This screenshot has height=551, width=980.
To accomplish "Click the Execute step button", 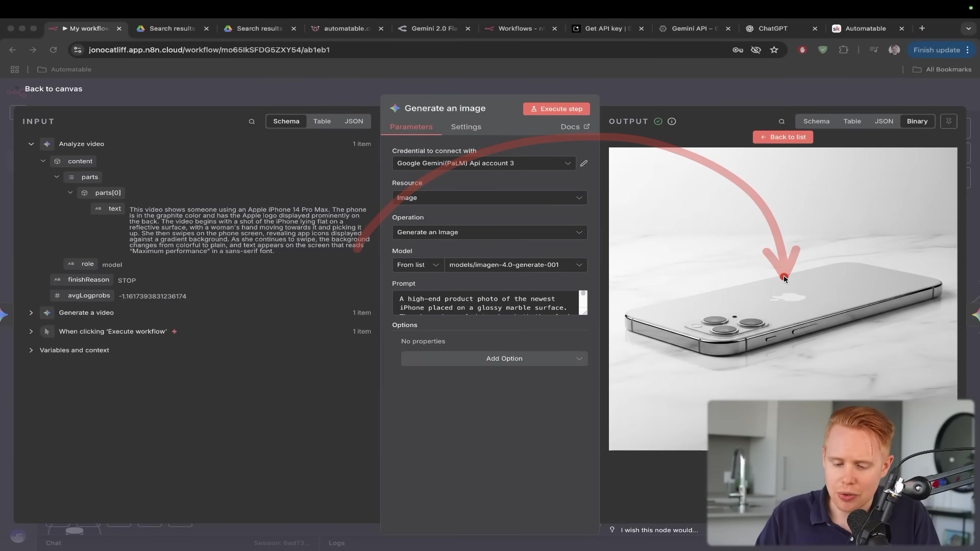I will coord(556,109).
